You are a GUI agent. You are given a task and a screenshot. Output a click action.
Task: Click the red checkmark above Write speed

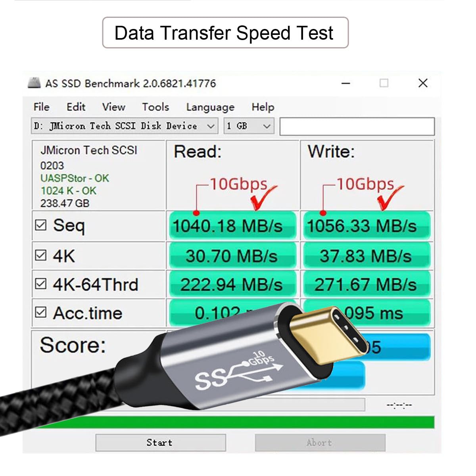tap(390, 197)
